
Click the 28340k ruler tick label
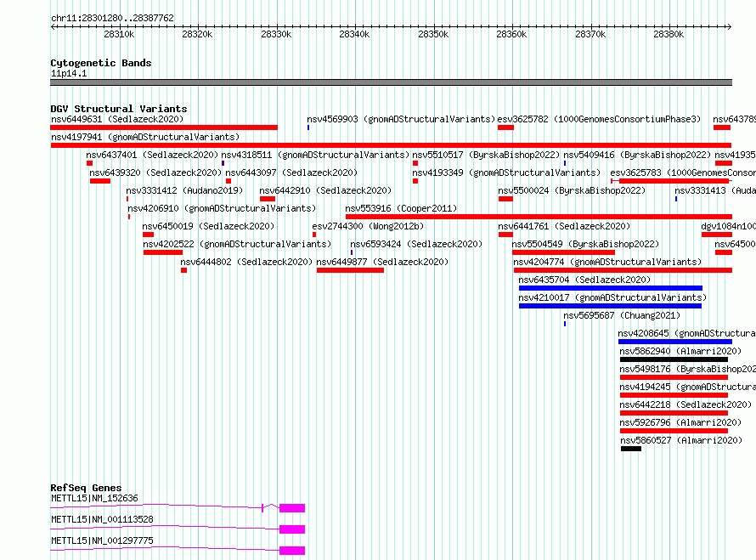click(x=354, y=34)
